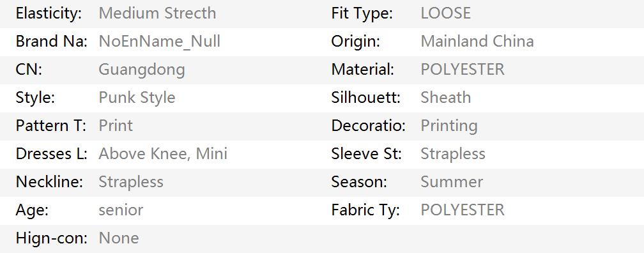Click the Sleeve Style Strapless value
Screen dimensions: 644x253
pyautogui.click(x=453, y=153)
